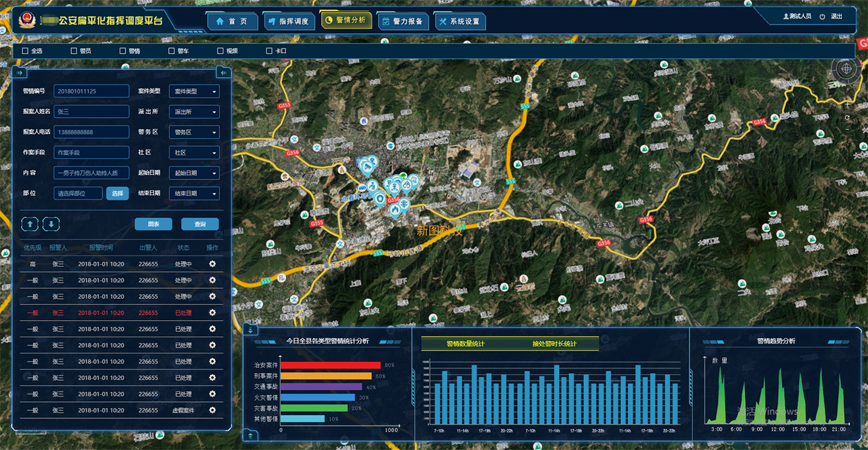This screenshot has height=450, width=868.
Task: Click the up arrow icon above the alert list
Action: pos(30,224)
